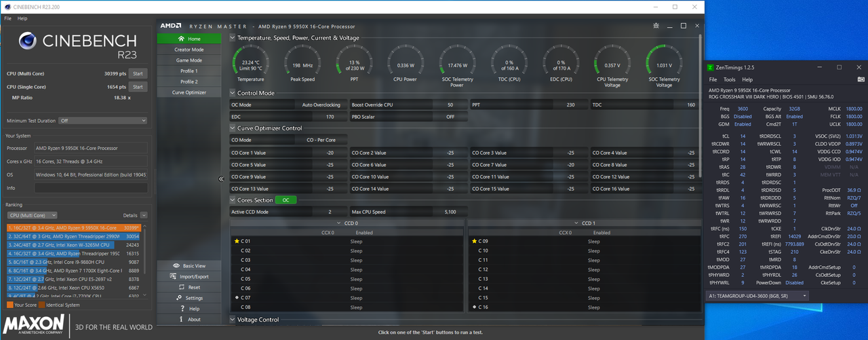Click Reset in Ryzen Master sidebar

pyautogui.click(x=189, y=287)
